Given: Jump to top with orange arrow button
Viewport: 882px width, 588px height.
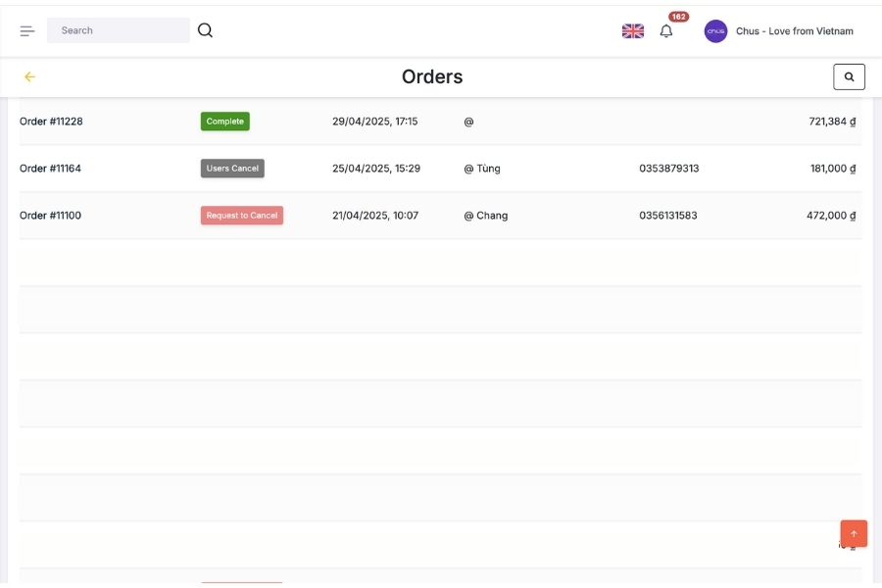Looking at the screenshot, I should pos(854,533).
